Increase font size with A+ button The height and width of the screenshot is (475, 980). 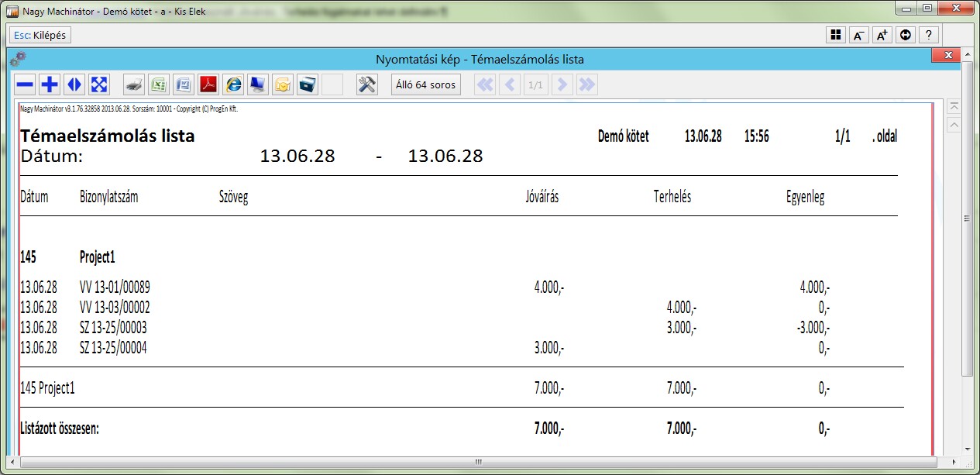(x=882, y=35)
